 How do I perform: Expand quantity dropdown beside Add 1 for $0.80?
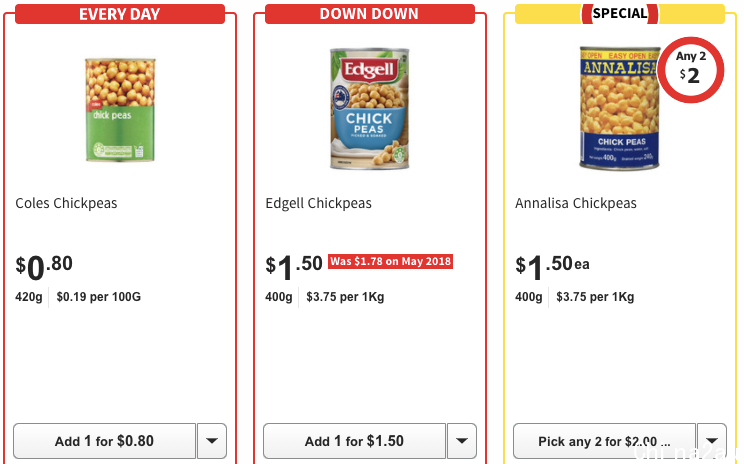[x=212, y=441]
